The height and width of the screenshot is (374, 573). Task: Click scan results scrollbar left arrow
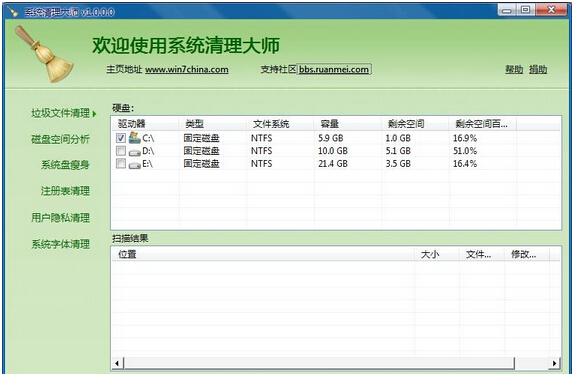coord(117,363)
